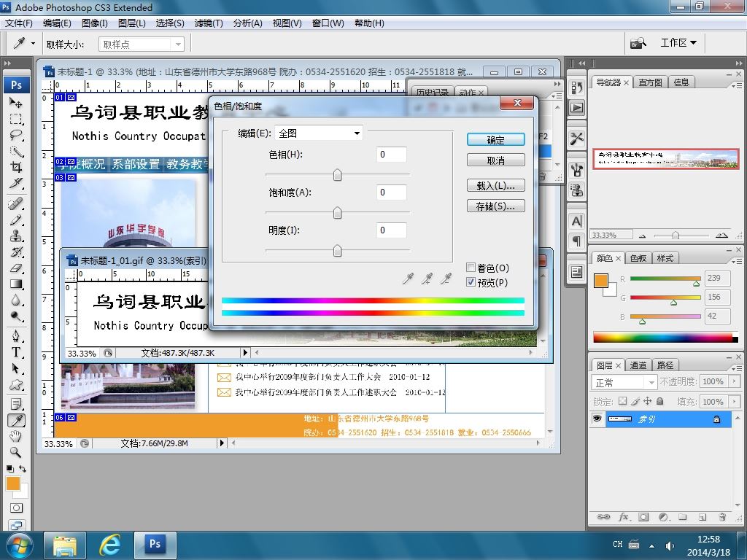747x560 pixels.
Task: Open the 图层(L) menu
Action: click(x=132, y=23)
